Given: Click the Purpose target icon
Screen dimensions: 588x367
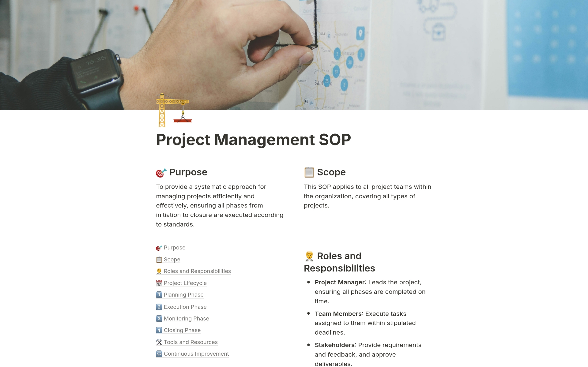Looking at the screenshot, I should click(161, 172).
